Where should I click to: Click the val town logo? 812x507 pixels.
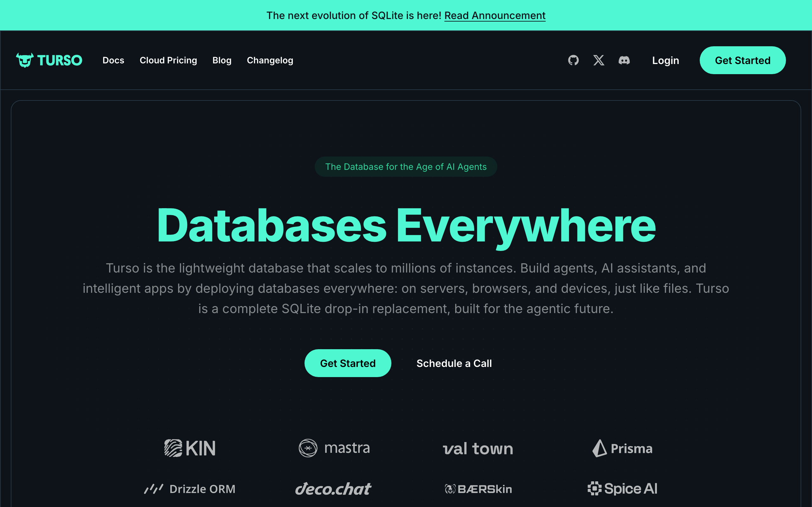[x=478, y=449]
